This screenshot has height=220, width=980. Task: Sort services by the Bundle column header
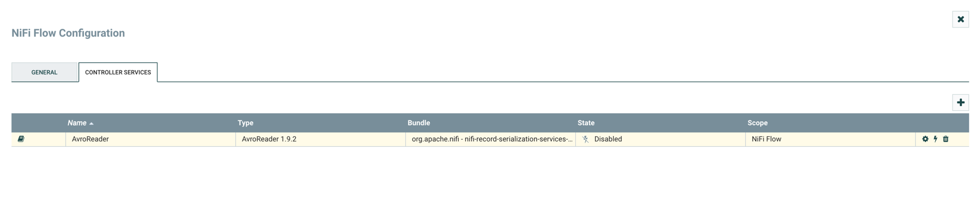coord(419,123)
